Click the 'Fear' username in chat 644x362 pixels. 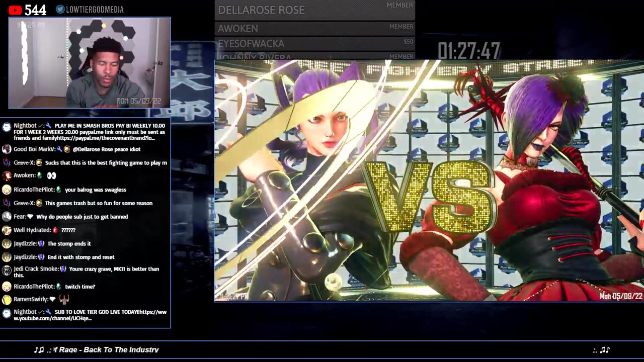click(x=20, y=217)
